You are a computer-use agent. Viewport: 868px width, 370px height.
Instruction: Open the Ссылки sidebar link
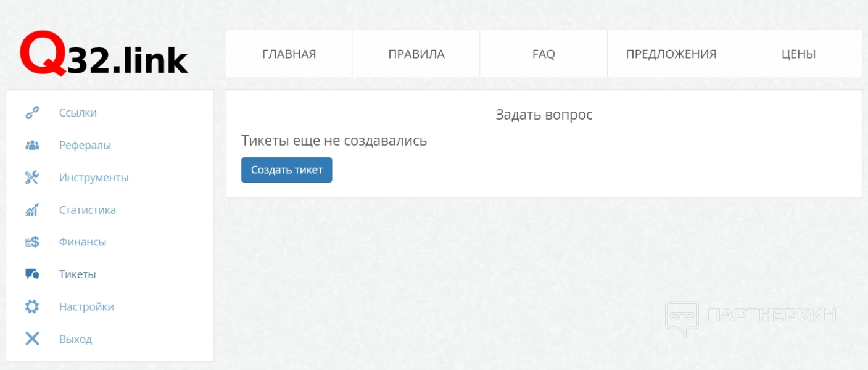click(x=78, y=113)
